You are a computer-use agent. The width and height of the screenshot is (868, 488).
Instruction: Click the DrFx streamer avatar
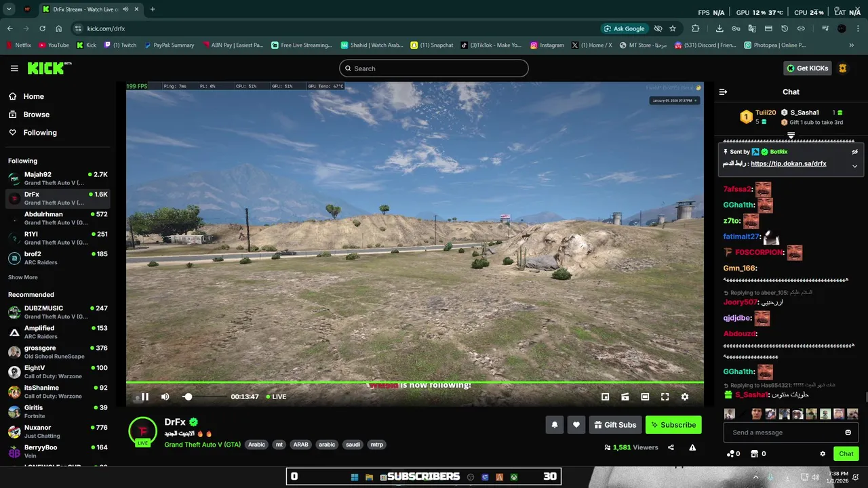point(143,430)
